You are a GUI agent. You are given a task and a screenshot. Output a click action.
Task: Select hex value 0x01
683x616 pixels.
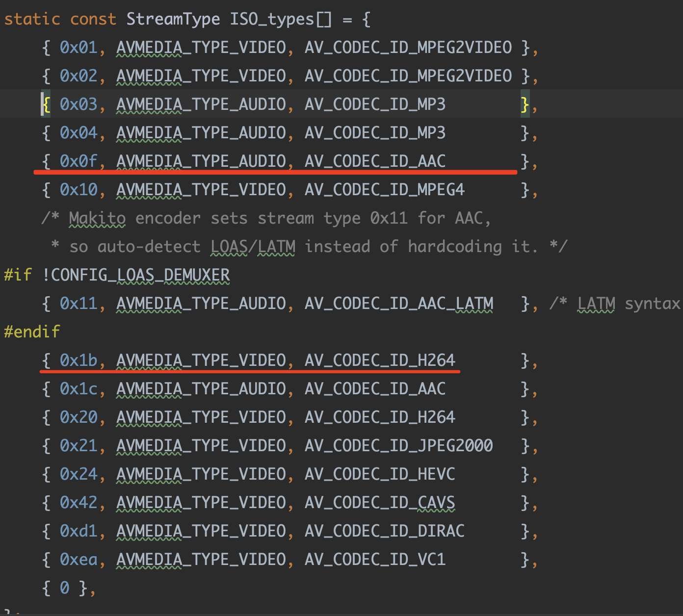(79, 48)
